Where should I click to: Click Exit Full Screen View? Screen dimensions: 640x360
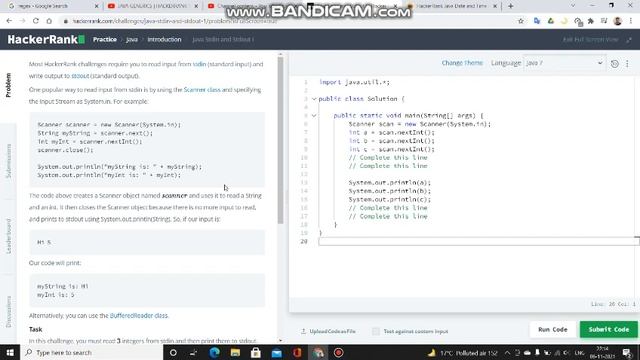click(x=590, y=40)
